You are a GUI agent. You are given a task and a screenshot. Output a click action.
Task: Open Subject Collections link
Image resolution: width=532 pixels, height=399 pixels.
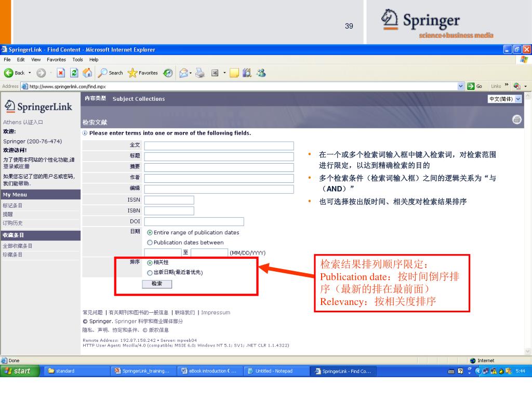tap(139, 99)
